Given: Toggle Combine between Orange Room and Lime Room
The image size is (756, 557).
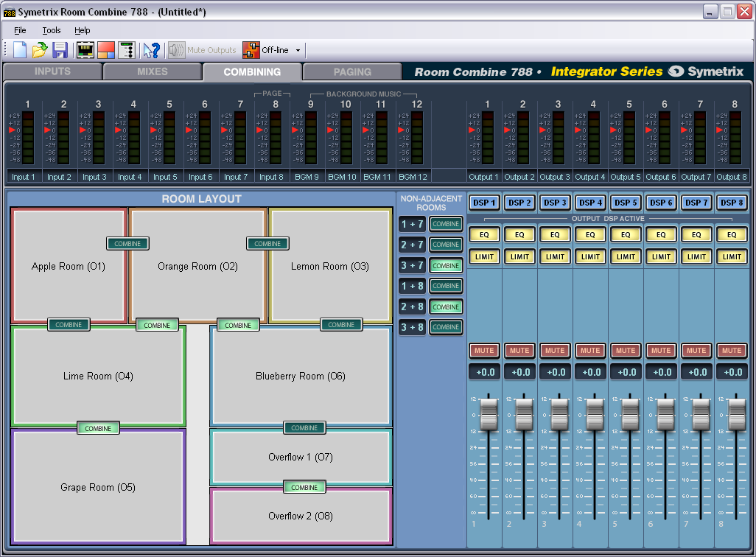Looking at the screenshot, I should pyautogui.click(x=157, y=325).
